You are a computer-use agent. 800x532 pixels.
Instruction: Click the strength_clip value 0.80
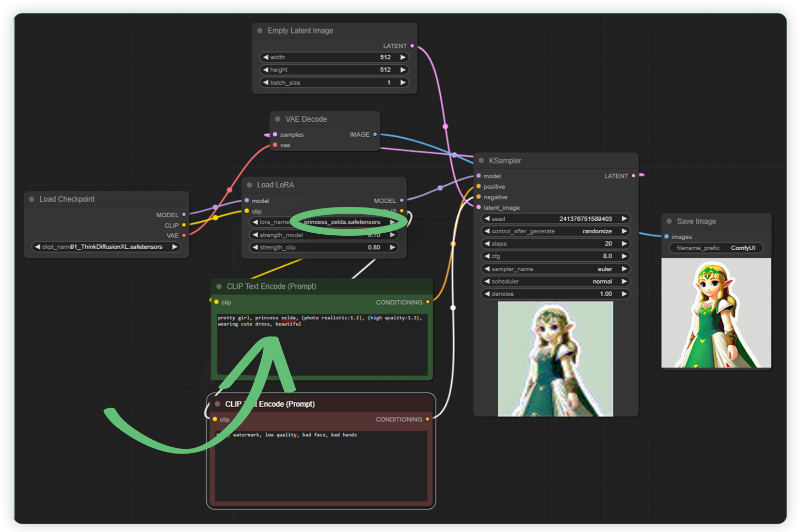(x=374, y=247)
